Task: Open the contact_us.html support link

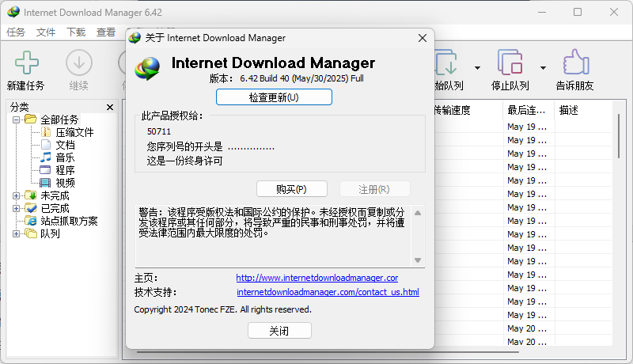Action: point(328,292)
